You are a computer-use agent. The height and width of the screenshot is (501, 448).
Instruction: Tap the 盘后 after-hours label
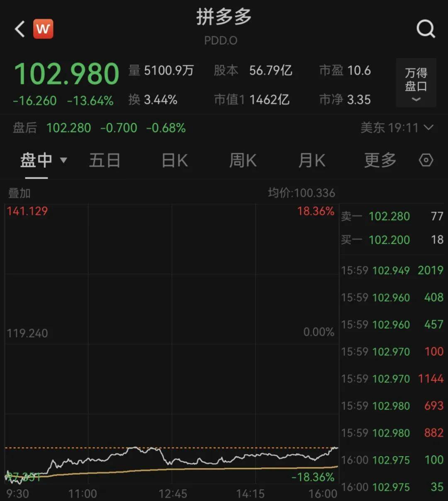tap(25, 128)
